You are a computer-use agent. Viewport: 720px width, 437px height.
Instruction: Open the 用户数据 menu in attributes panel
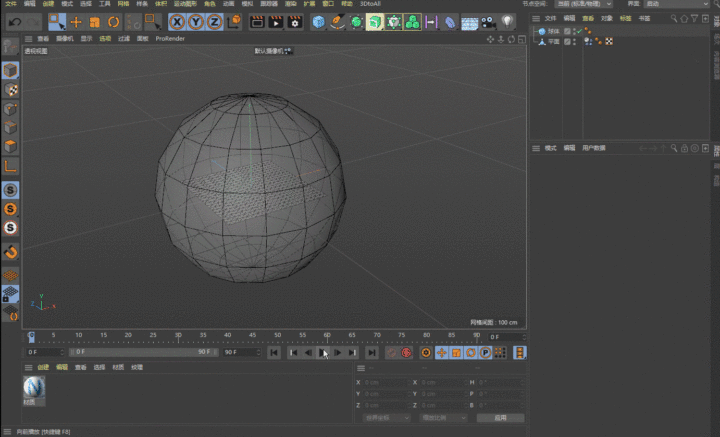coord(595,148)
